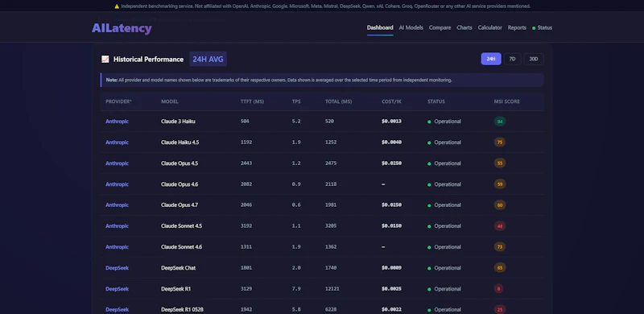Select the Claude Haiku 4.5 model name
Screen dimensions: 644x314
180,143
